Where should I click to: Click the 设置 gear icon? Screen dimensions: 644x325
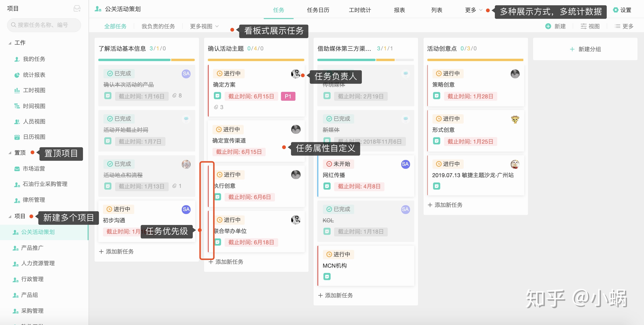[x=616, y=10]
